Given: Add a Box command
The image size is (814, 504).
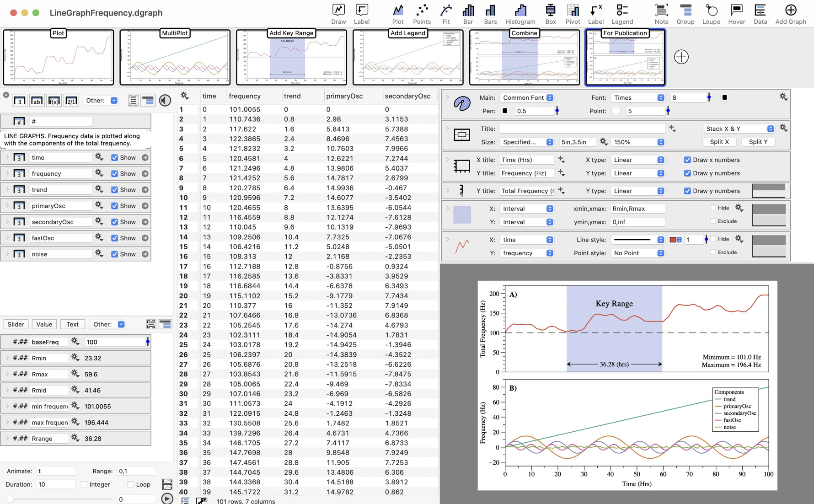Looking at the screenshot, I should [x=551, y=14].
